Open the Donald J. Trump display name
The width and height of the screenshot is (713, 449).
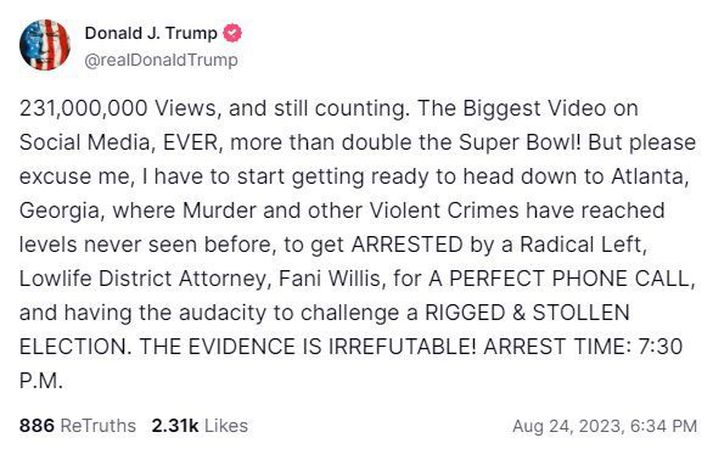pyautogui.click(x=151, y=33)
